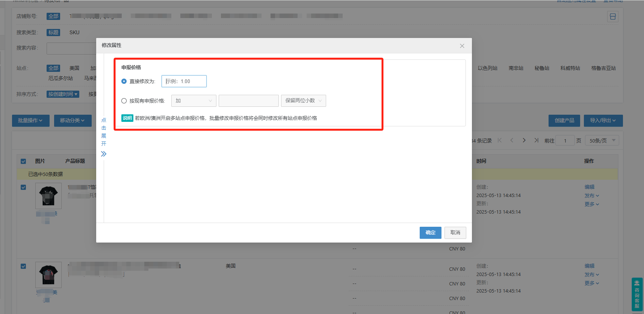Go to the next page arrow
Image resolution: width=644 pixels, height=314 pixels.
point(524,140)
